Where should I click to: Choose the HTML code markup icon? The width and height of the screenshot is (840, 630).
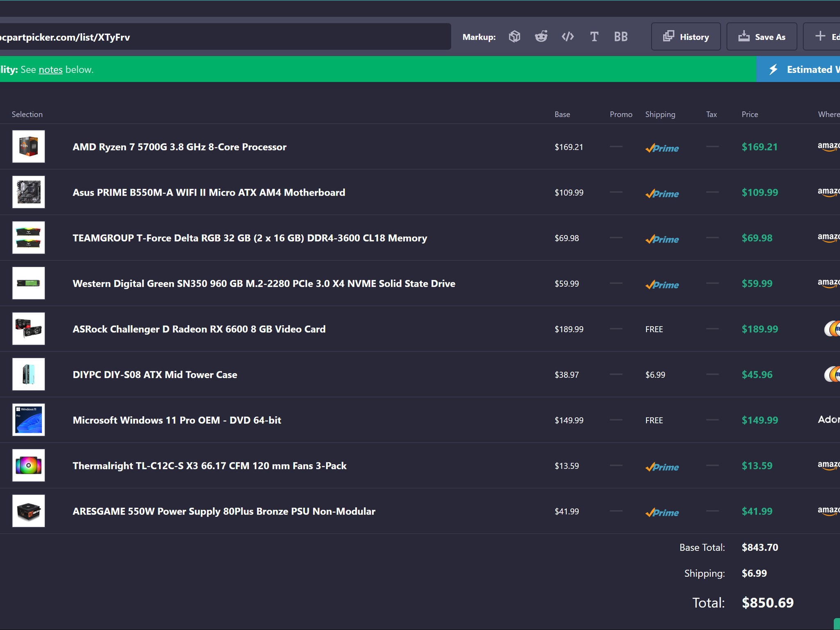568,37
